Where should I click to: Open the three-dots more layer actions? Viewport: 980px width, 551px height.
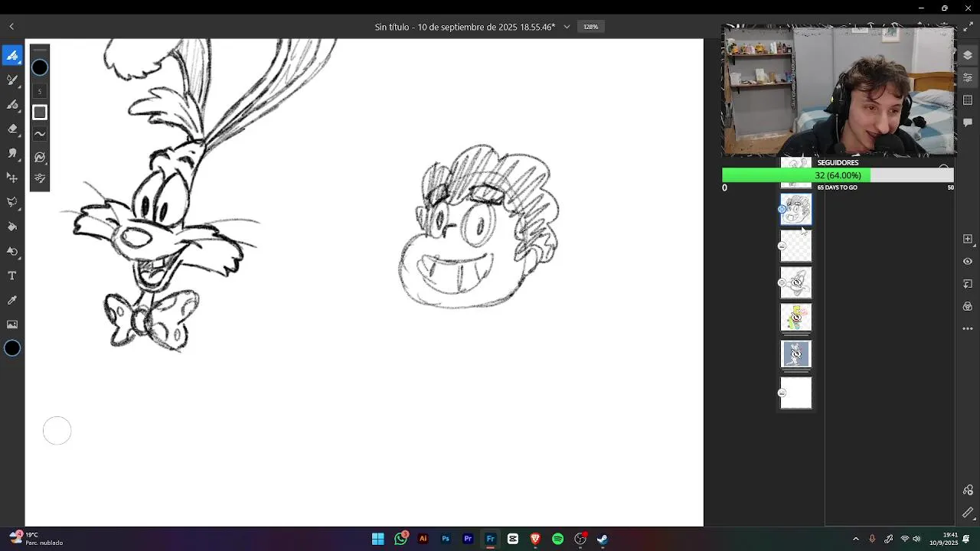968,328
